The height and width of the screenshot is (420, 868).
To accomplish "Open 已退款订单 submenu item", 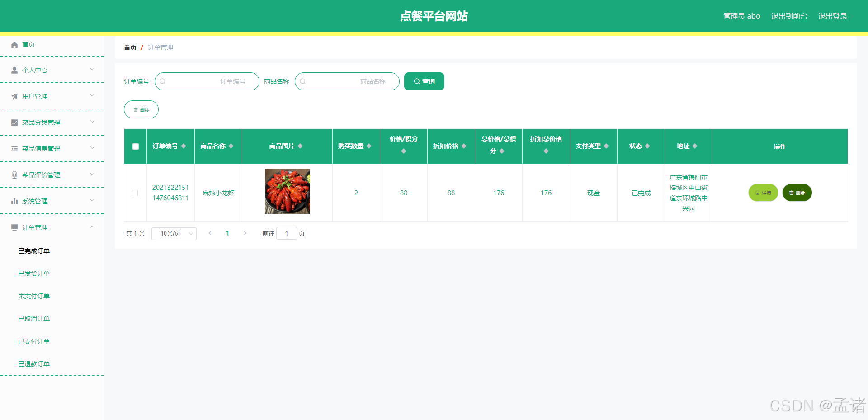I will coord(34,364).
